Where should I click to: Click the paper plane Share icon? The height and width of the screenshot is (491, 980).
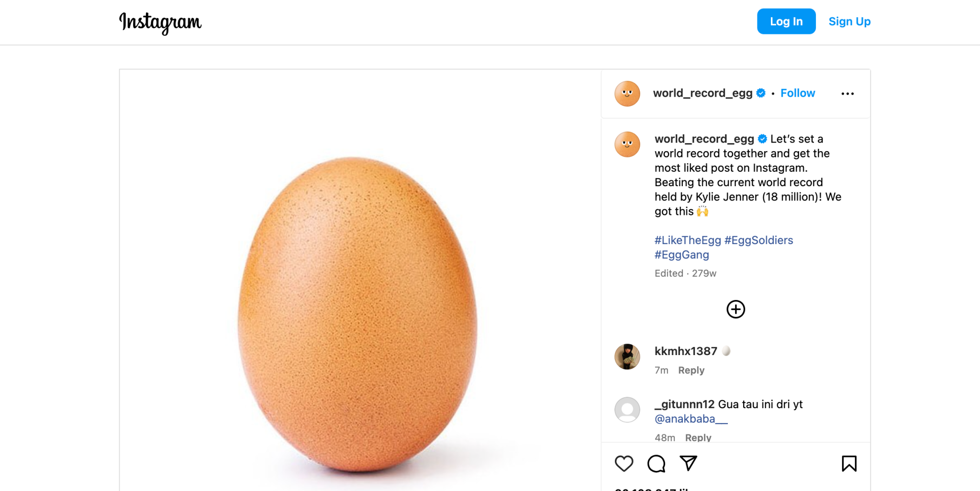[x=688, y=463]
